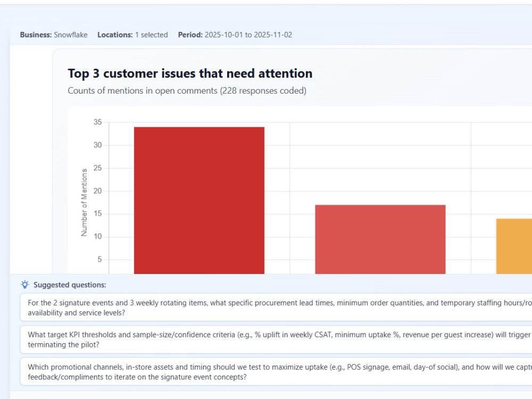Image resolution: width=532 pixels, height=399 pixels.
Task: Click the 35 tick label on y-axis
Action: [x=97, y=122]
